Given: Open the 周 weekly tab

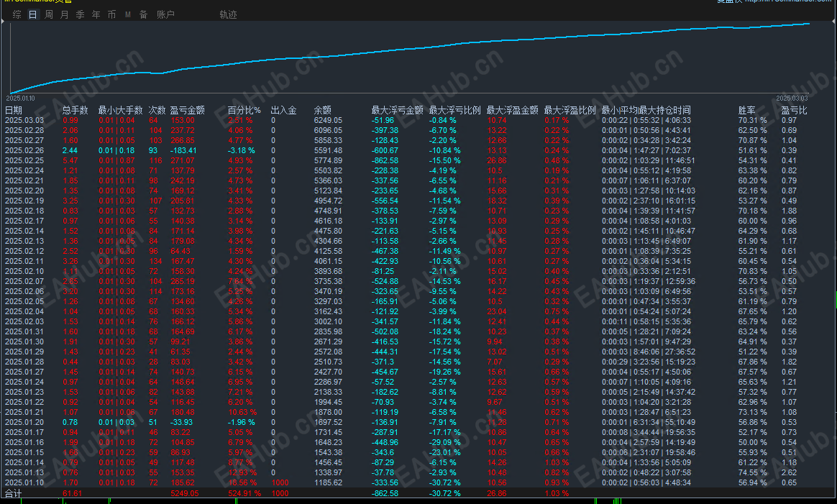Looking at the screenshot, I should [49, 14].
